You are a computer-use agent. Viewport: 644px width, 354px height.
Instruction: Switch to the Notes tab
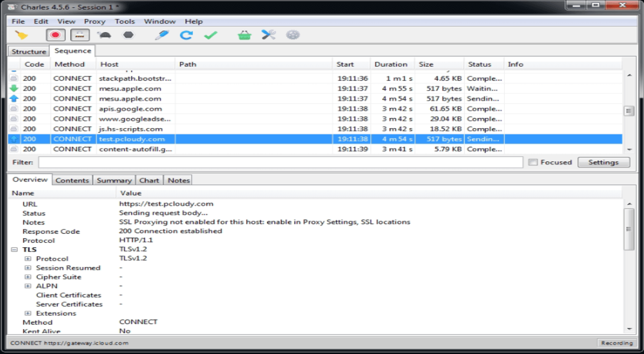tap(179, 180)
